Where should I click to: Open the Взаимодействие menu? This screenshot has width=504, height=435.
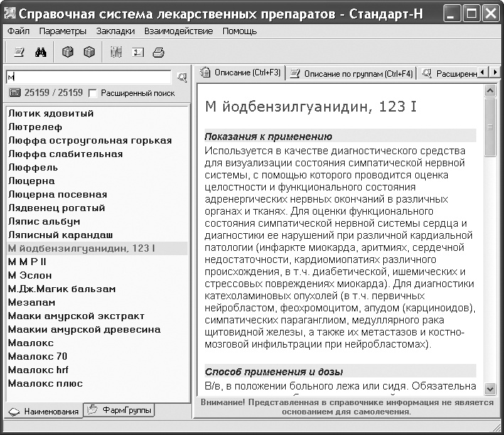[x=178, y=31]
